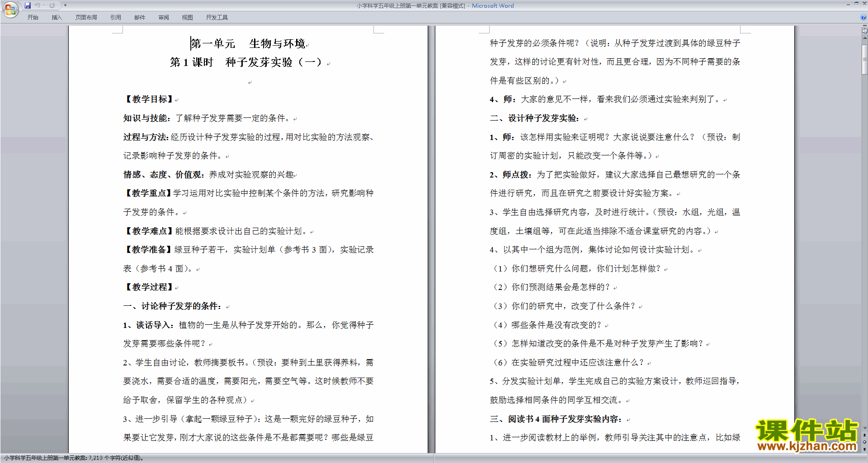
Task: Click the scrollbar down arrow
Action: (x=864, y=428)
